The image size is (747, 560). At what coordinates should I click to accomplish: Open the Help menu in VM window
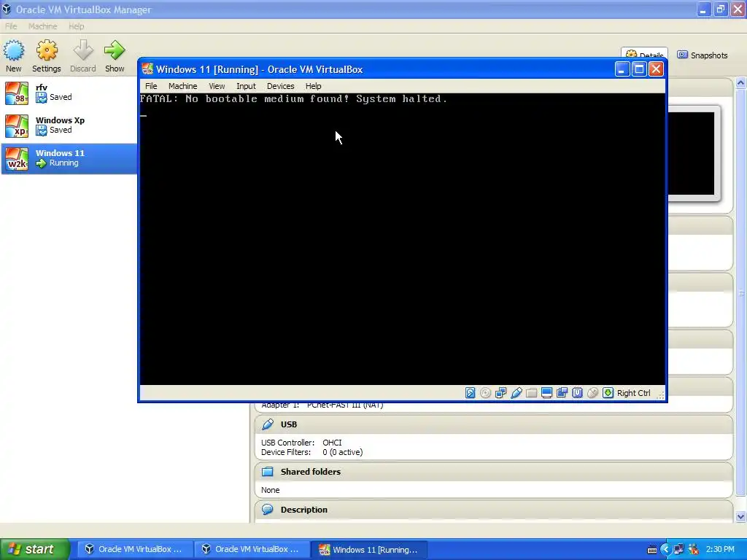[314, 86]
